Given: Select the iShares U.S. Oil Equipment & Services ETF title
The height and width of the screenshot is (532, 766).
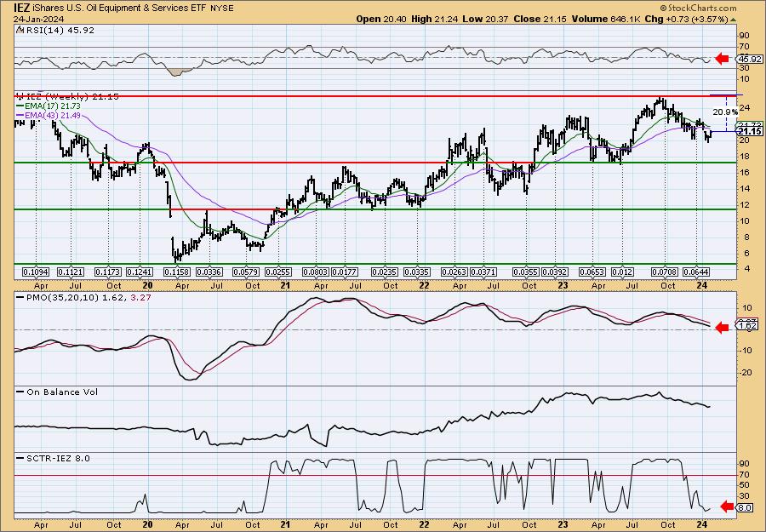Looking at the screenshot, I should [x=121, y=8].
